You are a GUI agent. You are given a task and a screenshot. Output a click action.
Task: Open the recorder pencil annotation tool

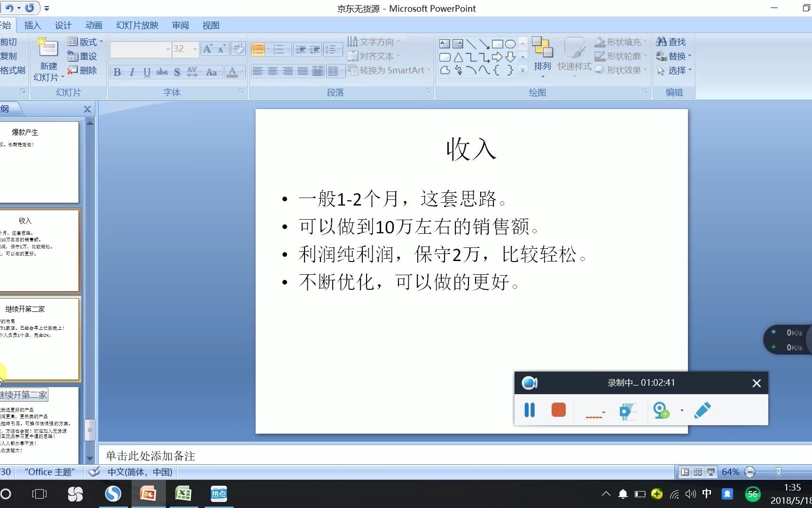[x=703, y=410]
